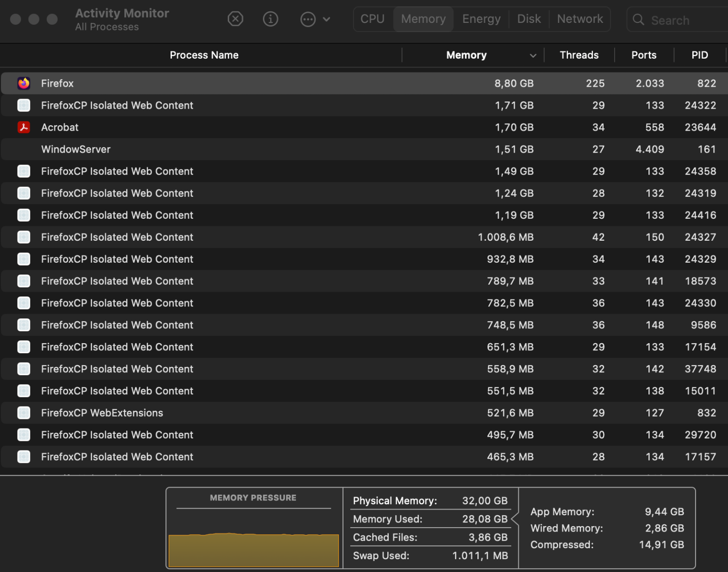Click the Firefox app icon
This screenshot has width=728, height=572.
point(24,83)
